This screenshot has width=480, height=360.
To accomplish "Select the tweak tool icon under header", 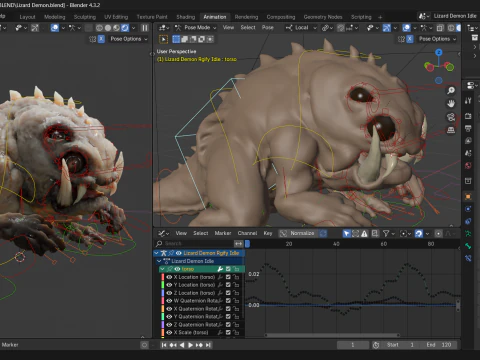I will [x=163, y=39].
